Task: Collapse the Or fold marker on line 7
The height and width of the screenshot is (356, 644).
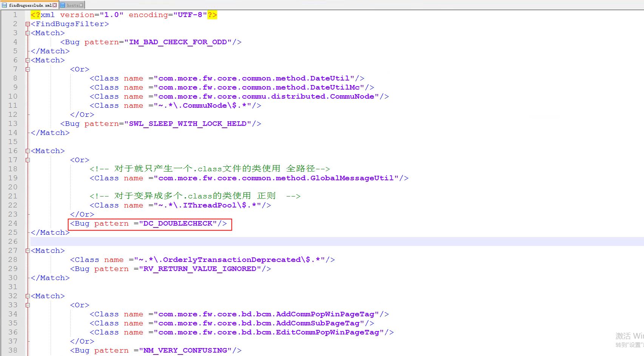Action: click(28, 70)
